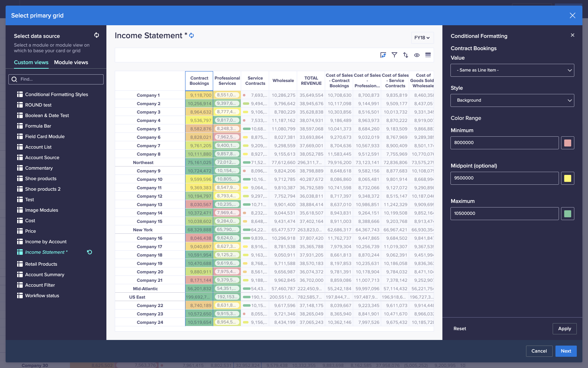Click the grid icon beside Shoe products 2
Screen dimensions: 588x368
(20, 189)
